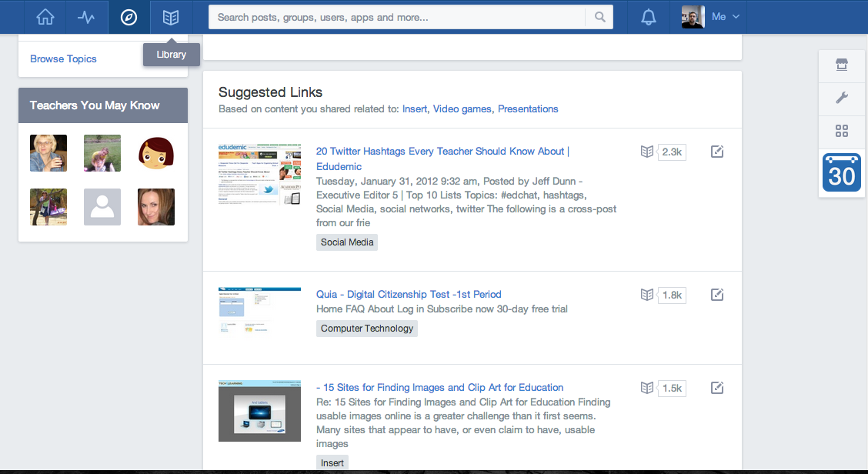
Task: Click the Home icon in top navigation
Action: click(x=45, y=17)
